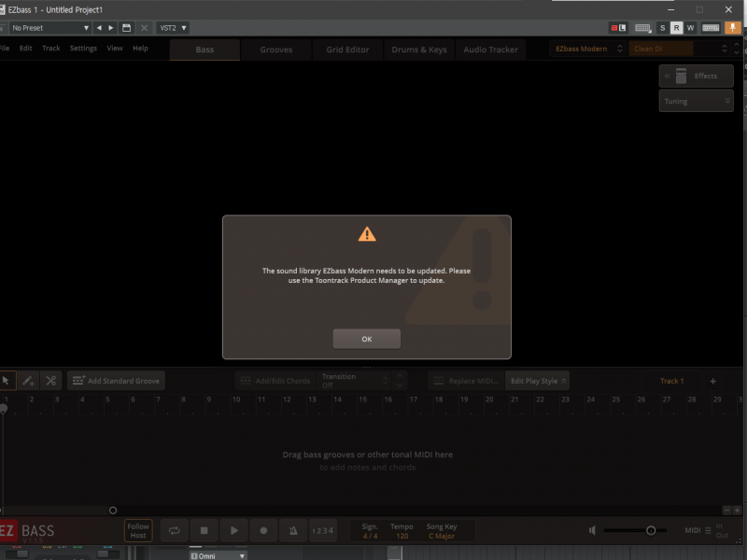This screenshot has width=747, height=560.
Task: Toggle loop playback
Action: point(175,530)
